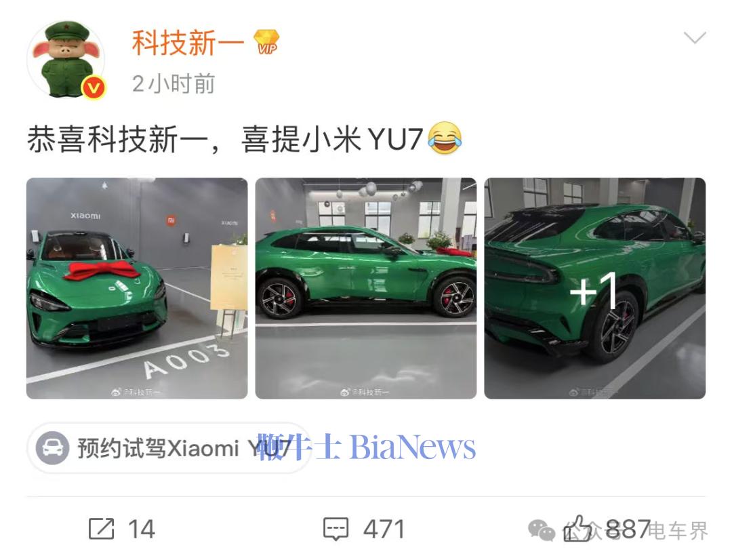Viewport: 732px width, 560px height.
Task: Open 预约试驾Xiaomi YU7 link
Action: [x=169, y=448]
